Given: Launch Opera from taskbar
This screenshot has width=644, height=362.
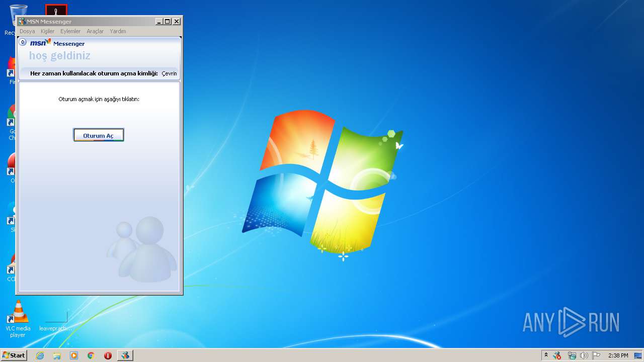Looking at the screenshot, I should point(108,355).
